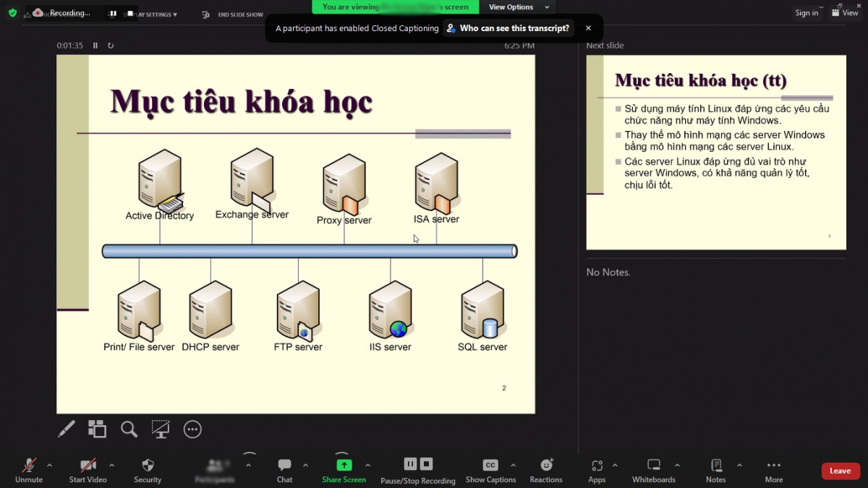Expand the Apps options arrow
The width and height of the screenshot is (868, 488).
(x=615, y=465)
